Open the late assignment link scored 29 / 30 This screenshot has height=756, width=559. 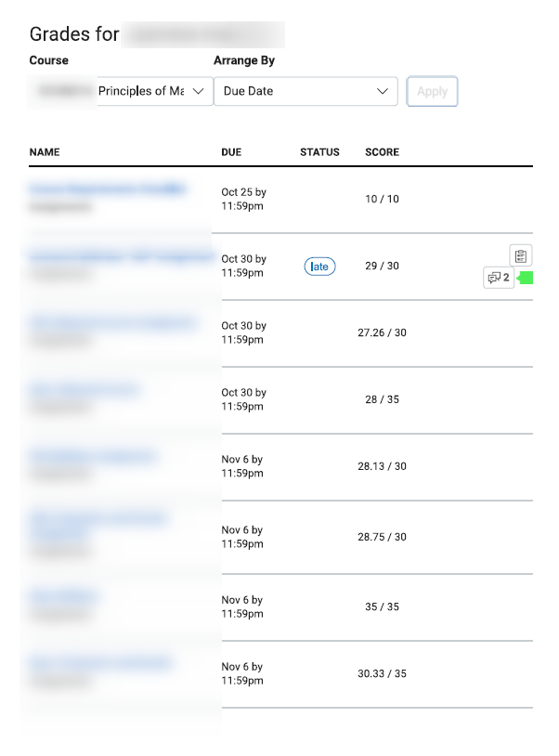[x=122, y=256]
